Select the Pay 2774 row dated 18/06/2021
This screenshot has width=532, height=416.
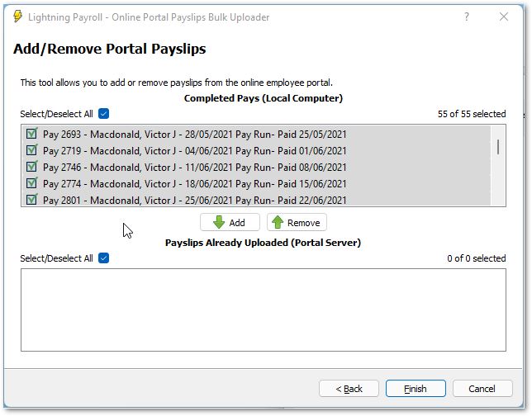(194, 183)
